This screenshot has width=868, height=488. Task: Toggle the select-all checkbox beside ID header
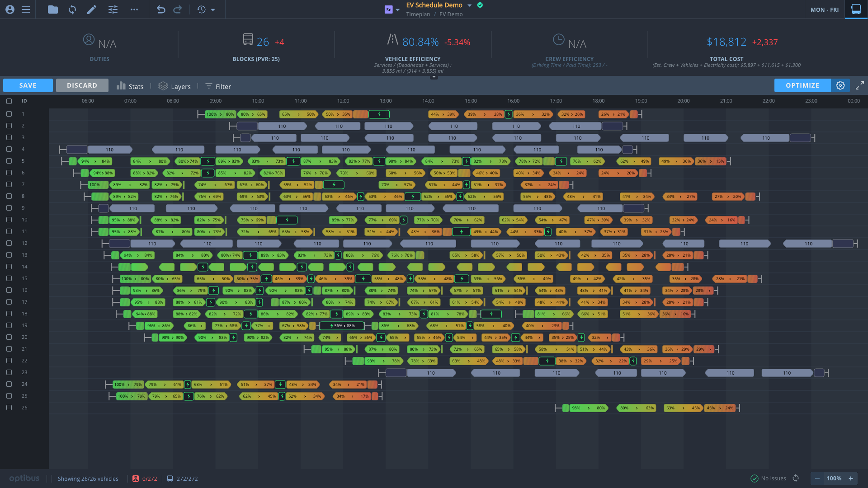(9, 101)
